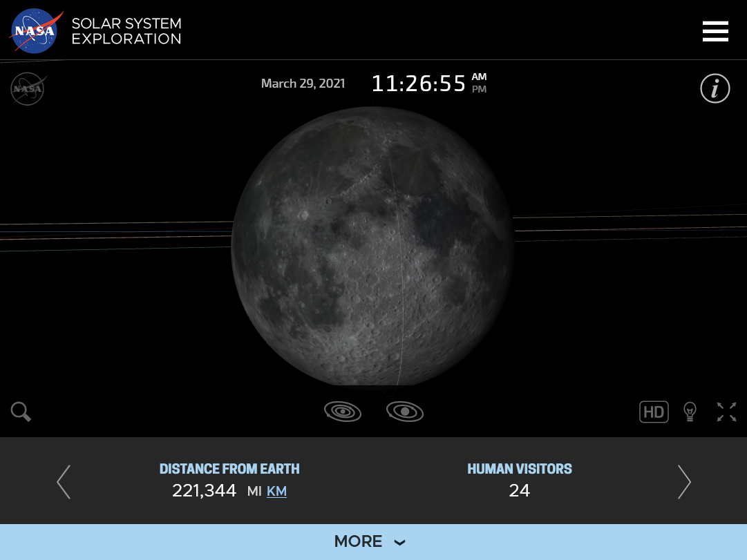Switch to solar system orbits view

tap(343, 412)
